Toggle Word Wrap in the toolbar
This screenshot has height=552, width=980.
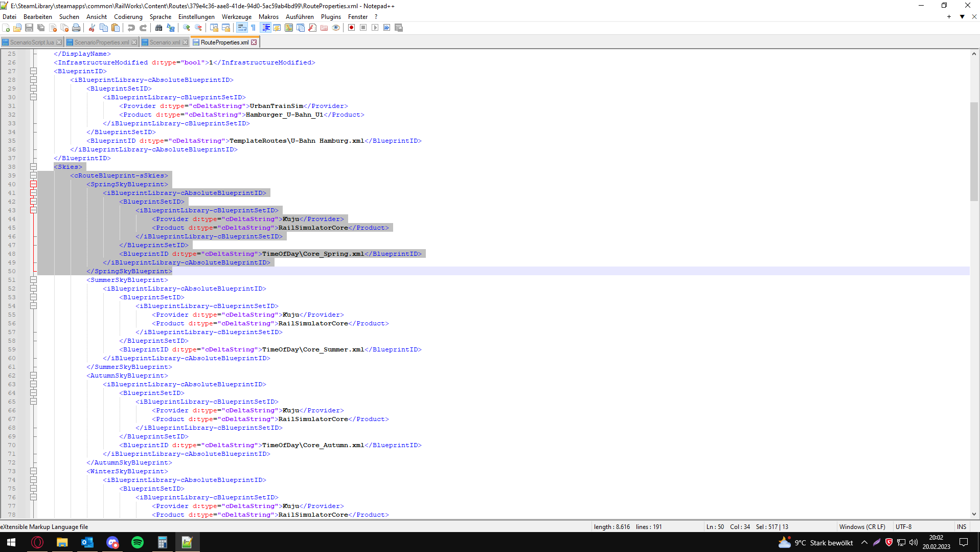click(x=242, y=28)
